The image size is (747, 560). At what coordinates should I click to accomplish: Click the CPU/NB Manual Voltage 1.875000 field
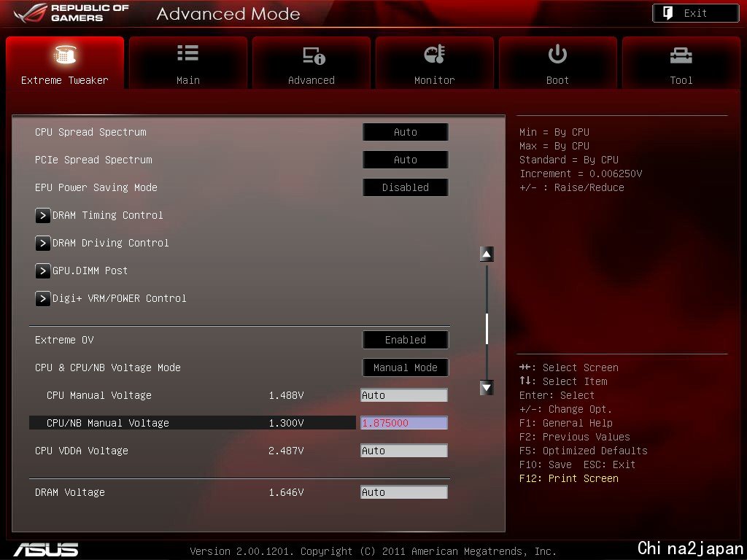pos(404,423)
